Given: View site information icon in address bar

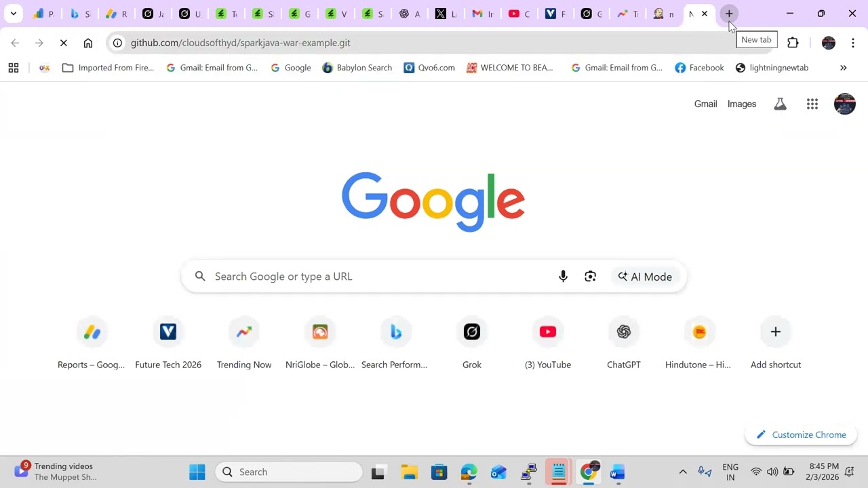Looking at the screenshot, I should pos(117,43).
